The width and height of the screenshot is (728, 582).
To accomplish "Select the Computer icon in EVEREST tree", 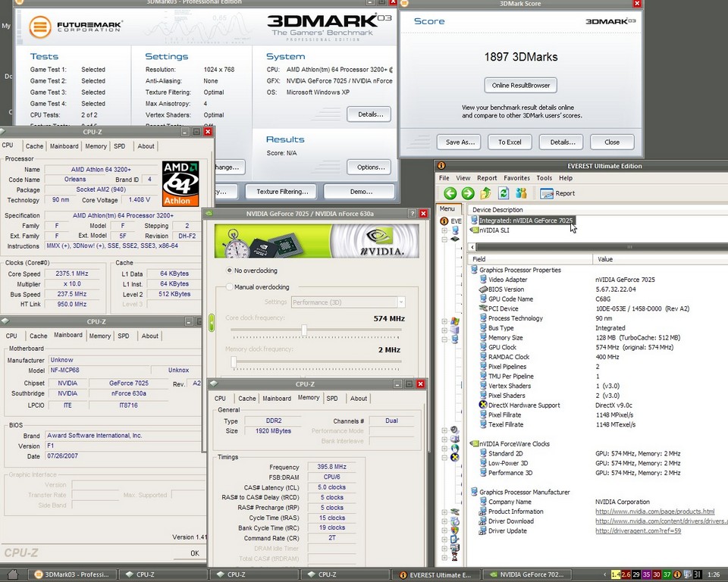I will tap(455, 230).
